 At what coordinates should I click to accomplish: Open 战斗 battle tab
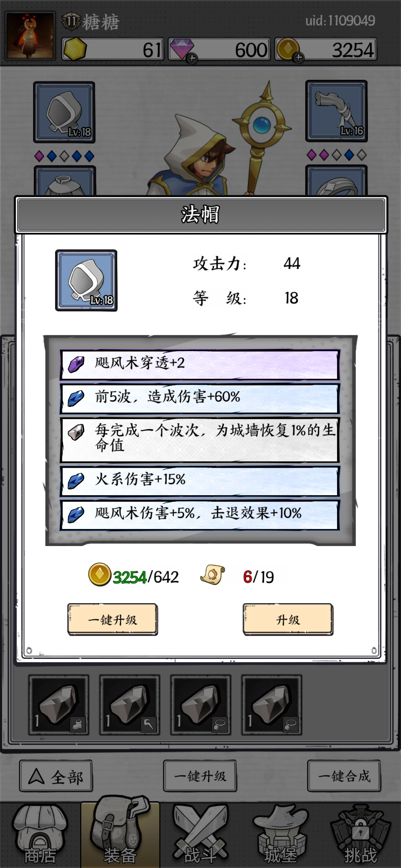tap(200, 835)
